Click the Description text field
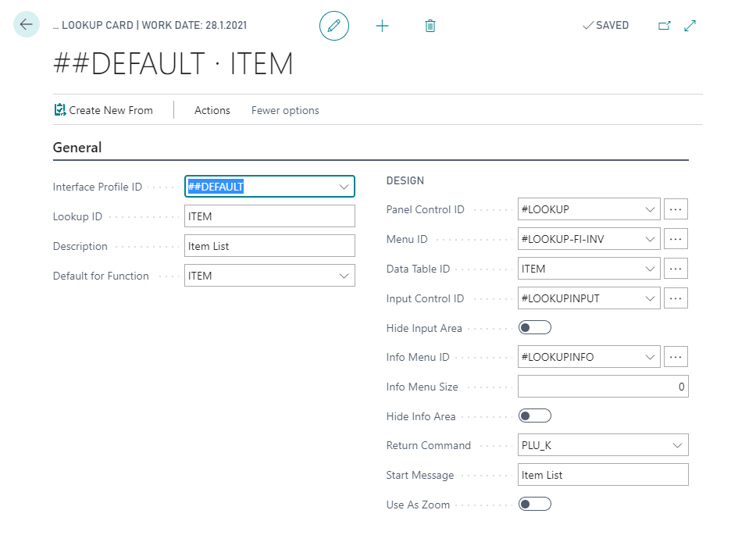Image resolution: width=756 pixels, height=535 pixels. click(x=269, y=246)
